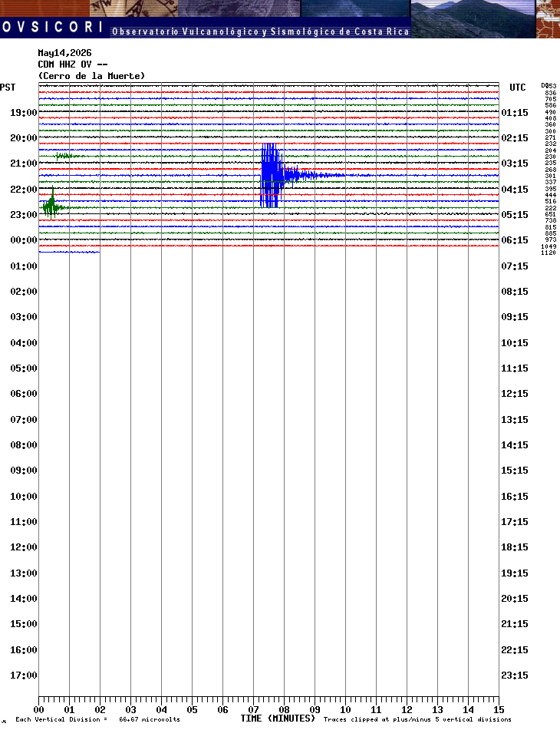Click the map image at banner right edge
Screen dimensions: 560x730
tap(548, 18)
